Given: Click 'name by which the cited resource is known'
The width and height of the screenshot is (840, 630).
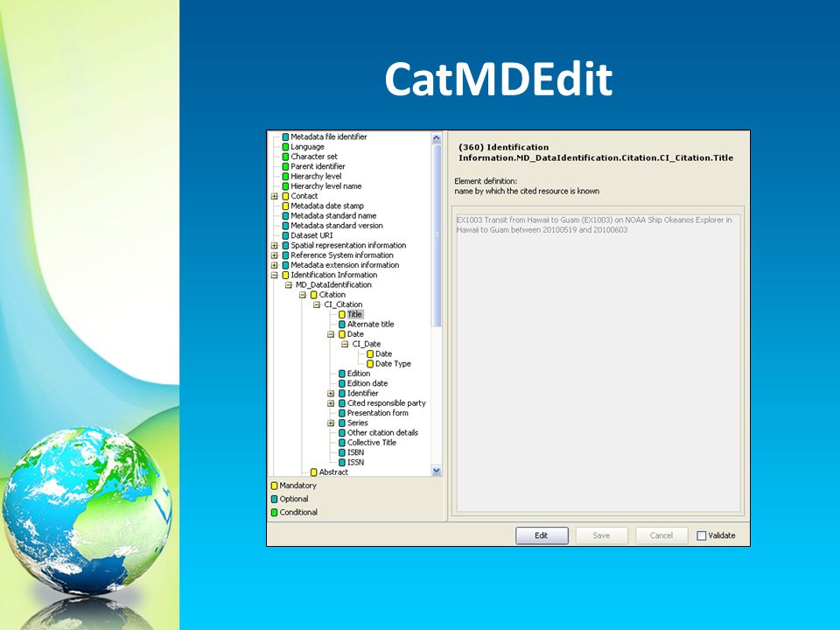Looking at the screenshot, I should tap(527, 192).
